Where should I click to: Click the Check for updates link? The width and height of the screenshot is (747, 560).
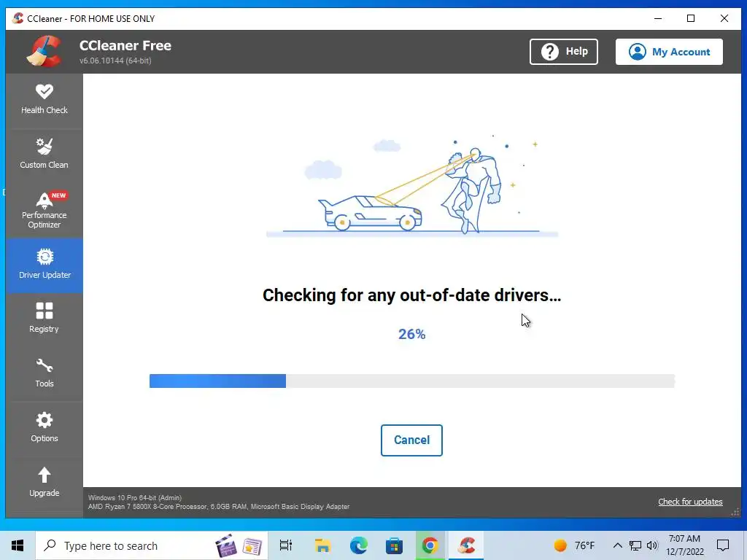tap(690, 502)
